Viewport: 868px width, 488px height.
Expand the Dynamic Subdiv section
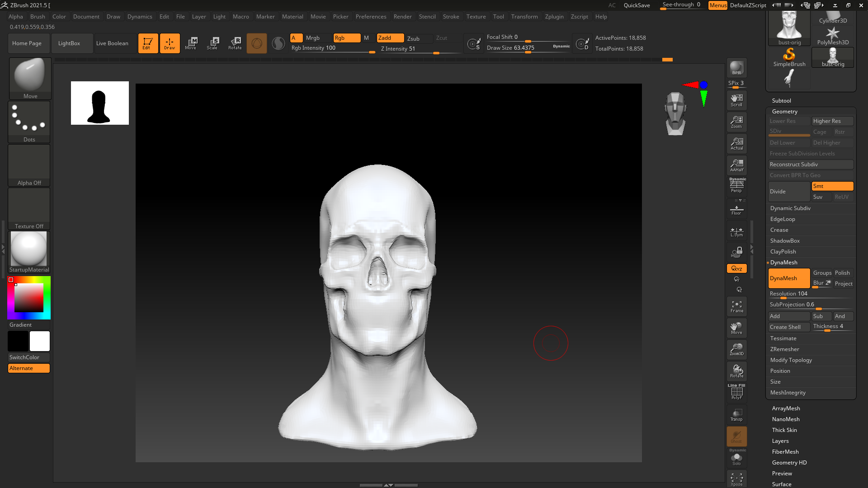(790, 208)
